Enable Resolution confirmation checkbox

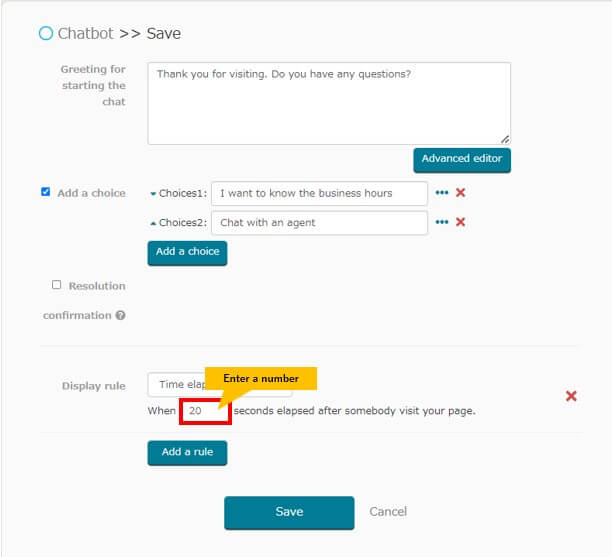coord(56,285)
